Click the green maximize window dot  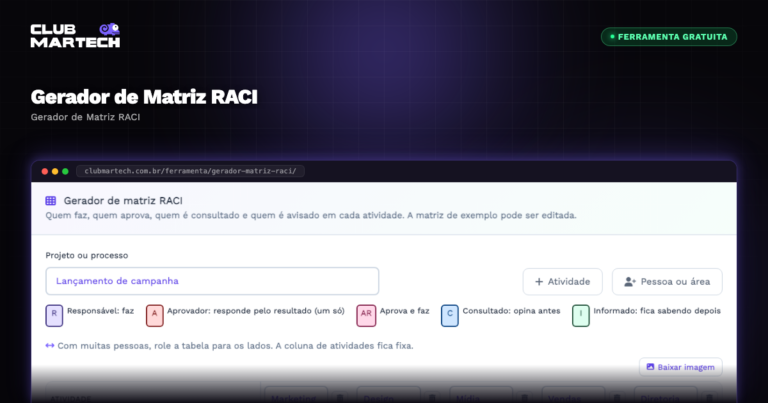[x=65, y=171]
